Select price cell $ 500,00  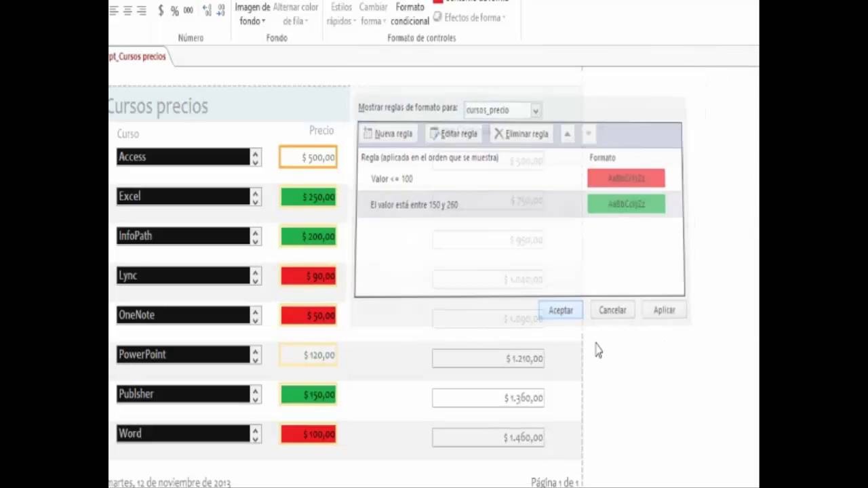click(x=308, y=157)
